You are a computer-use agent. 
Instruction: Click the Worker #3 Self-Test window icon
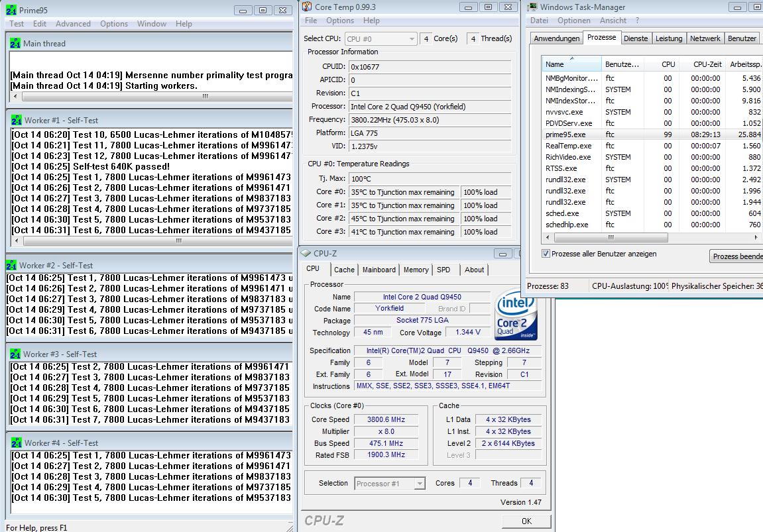(x=15, y=354)
